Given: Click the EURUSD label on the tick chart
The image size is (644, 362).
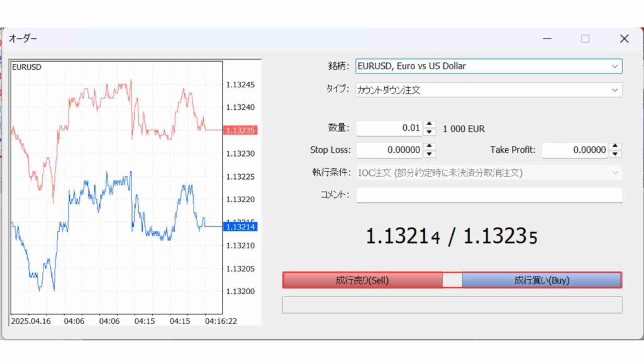Looking at the screenshot, I should click(26, 67).
